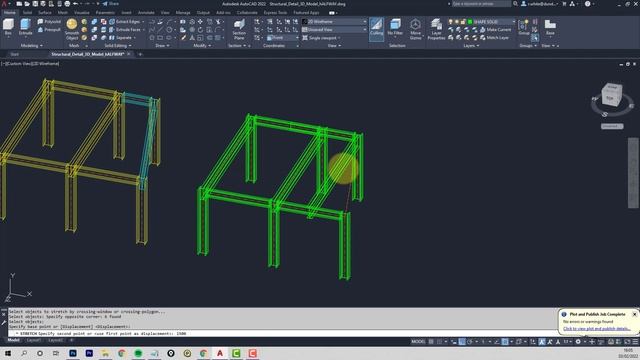Open the Section Plane tool

(x=239, y=29)
